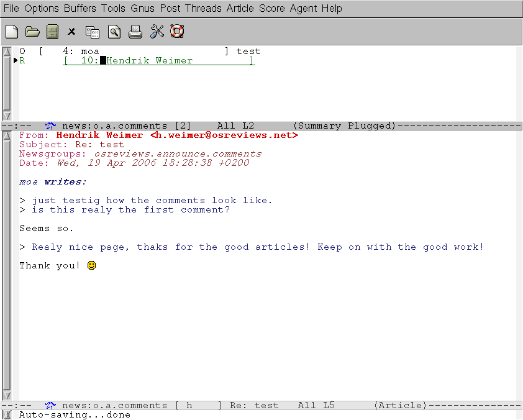
Task: Open the Gnus menu
Action: (142, 9)
